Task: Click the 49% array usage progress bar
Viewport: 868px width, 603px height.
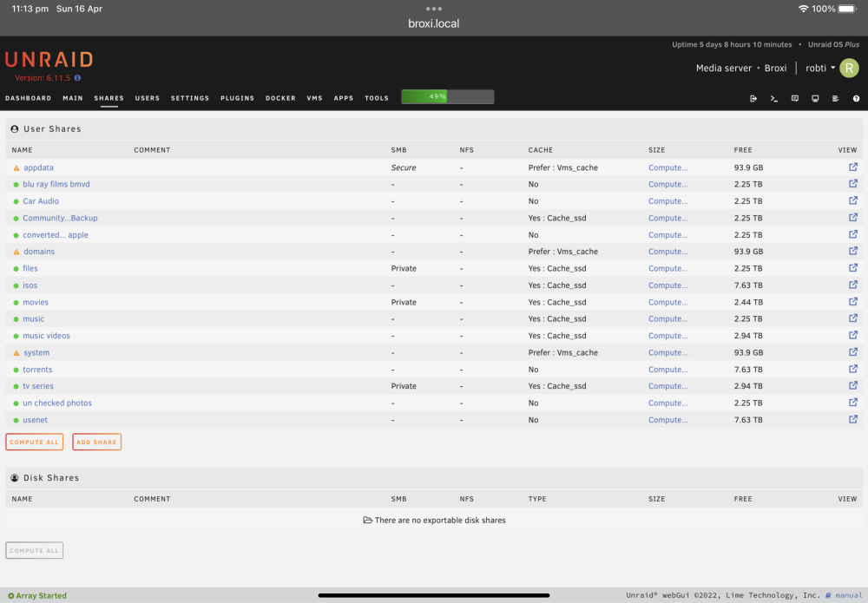Action: pyautogui.click(x=447, y=97)
